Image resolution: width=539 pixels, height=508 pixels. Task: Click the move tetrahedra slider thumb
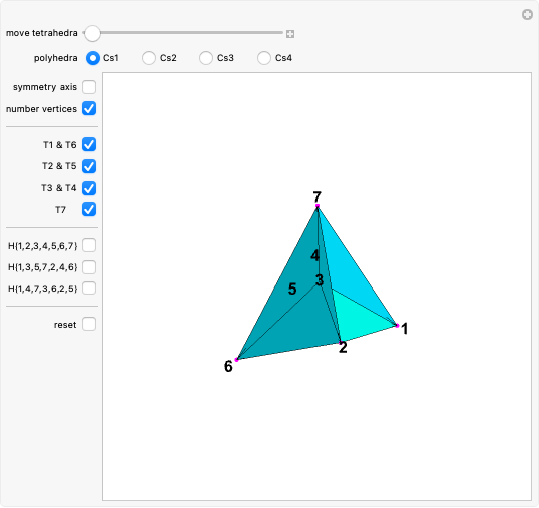pyautogui.click(x=92, y=33)
